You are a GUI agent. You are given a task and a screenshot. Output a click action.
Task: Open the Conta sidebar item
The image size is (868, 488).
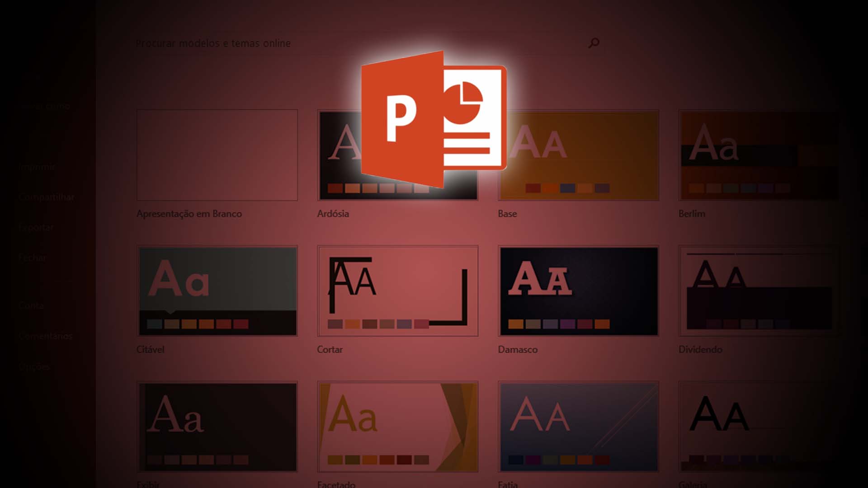[31, 305]
